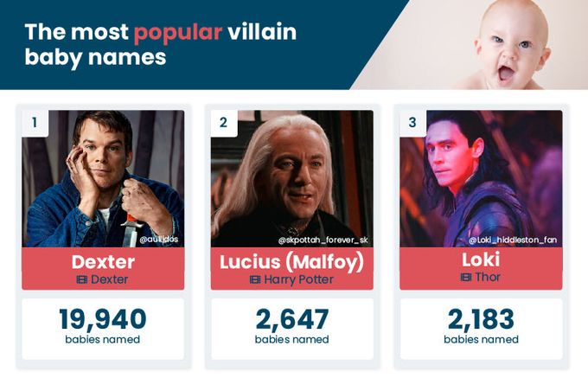Screen dimensions: 588x391
Task: Open the Loki card photo
Action: pyautogui.click(x=481, y=177)
